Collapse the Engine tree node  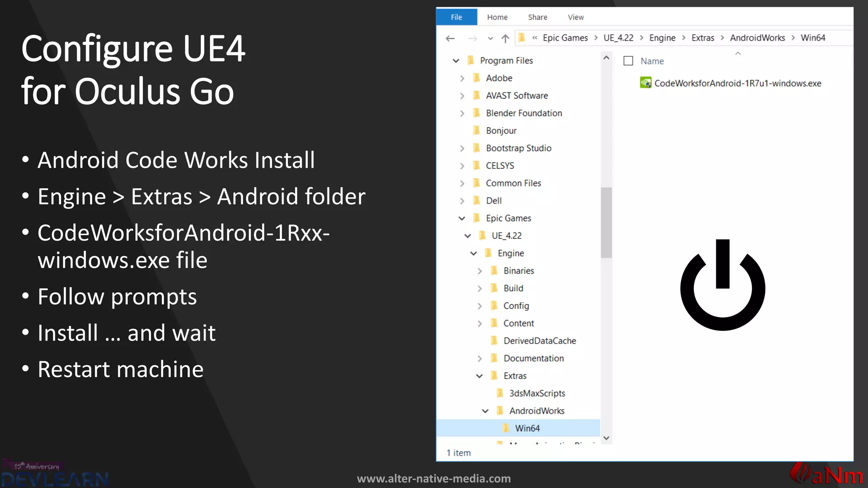click(x=474, y=253)
